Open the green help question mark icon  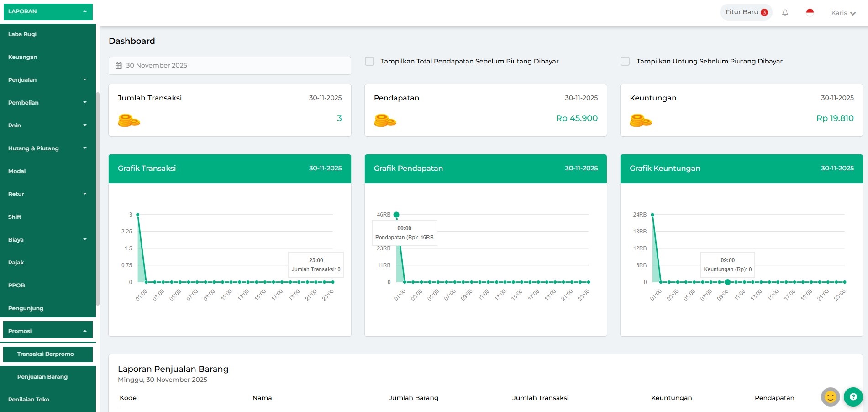click(853, 397)
